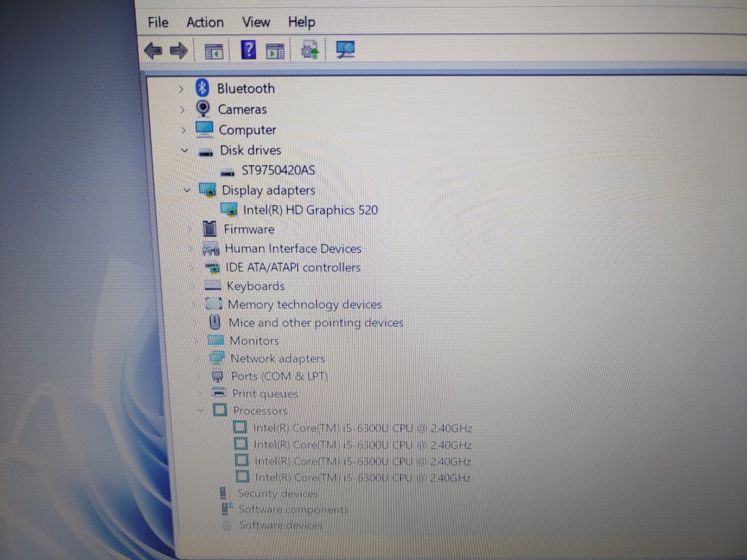Select the Disk drives label
747x560 pixels.
click(251, 150)
